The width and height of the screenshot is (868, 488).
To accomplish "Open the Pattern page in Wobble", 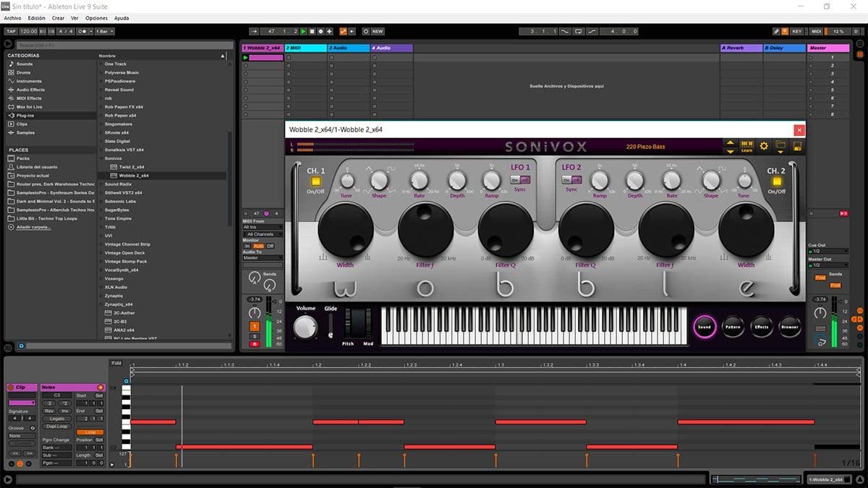I will [x=733, y=327].
